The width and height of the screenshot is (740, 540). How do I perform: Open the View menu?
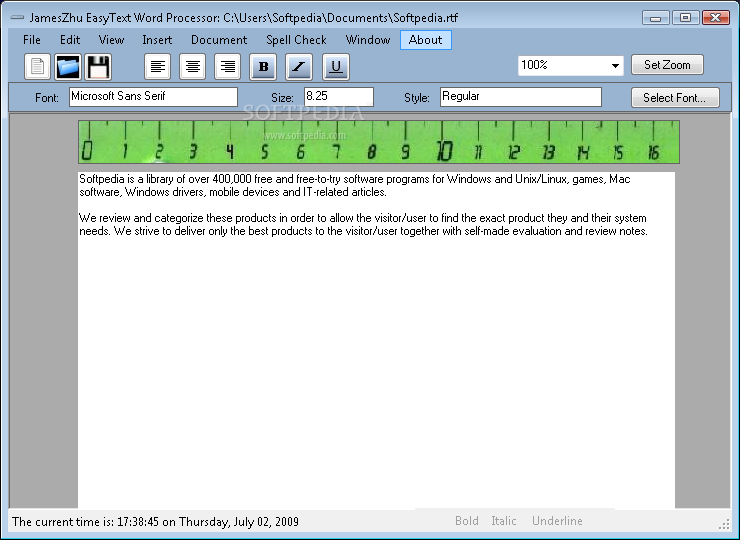(111, 40)
